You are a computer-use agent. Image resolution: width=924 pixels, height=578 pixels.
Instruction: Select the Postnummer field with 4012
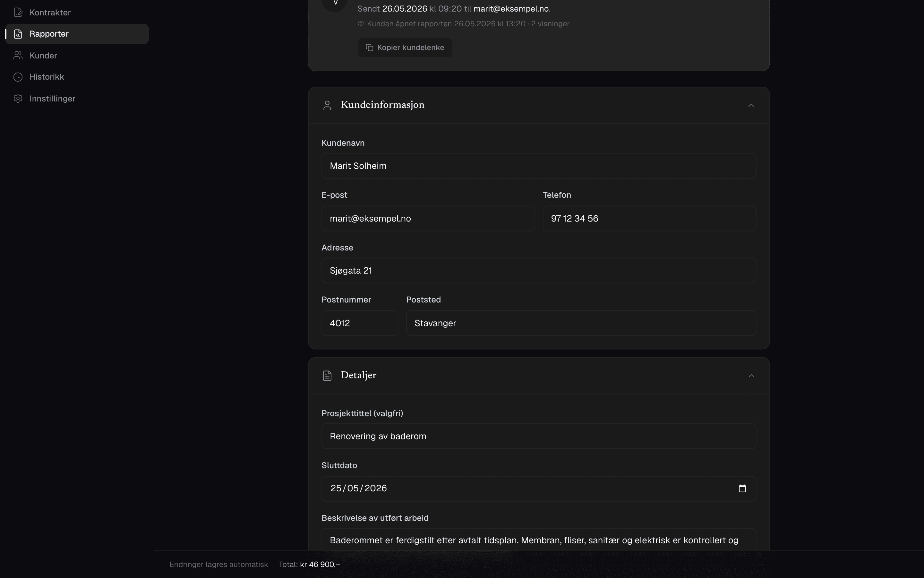[x=360, y=323]
